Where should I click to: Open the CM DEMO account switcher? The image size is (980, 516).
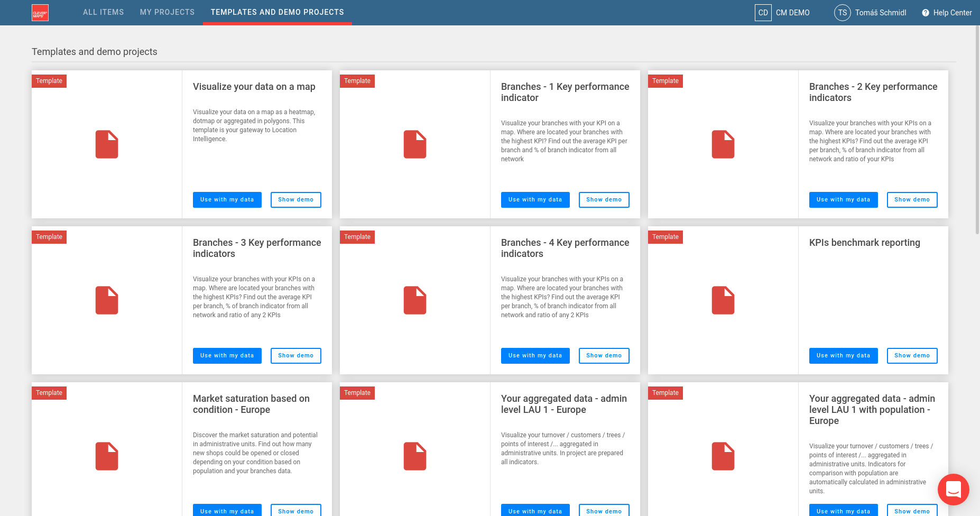(x=792, y=13)
